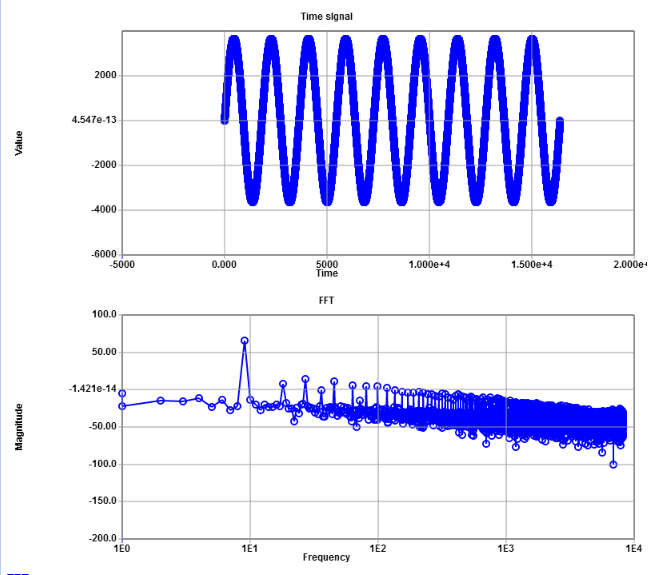Click the "Time signal" chart title
The height and width of the screenshot is (575, 659).
pos(326,17)
